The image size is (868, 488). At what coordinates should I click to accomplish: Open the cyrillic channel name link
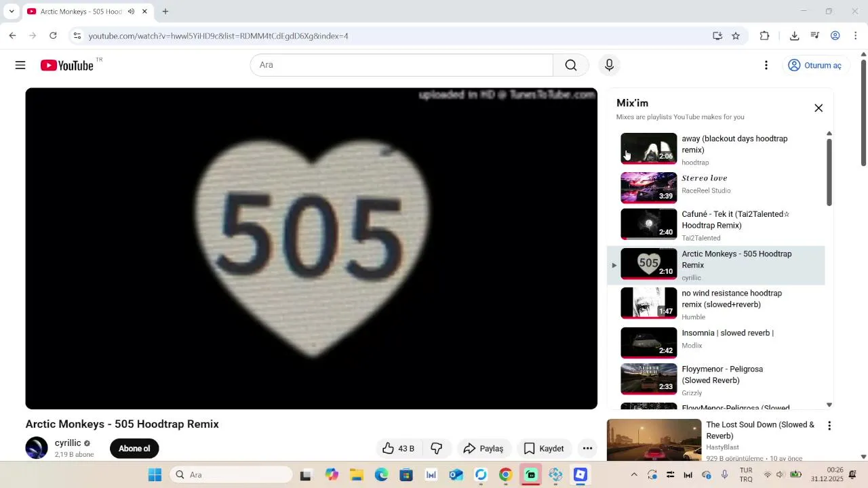(68, 443)
